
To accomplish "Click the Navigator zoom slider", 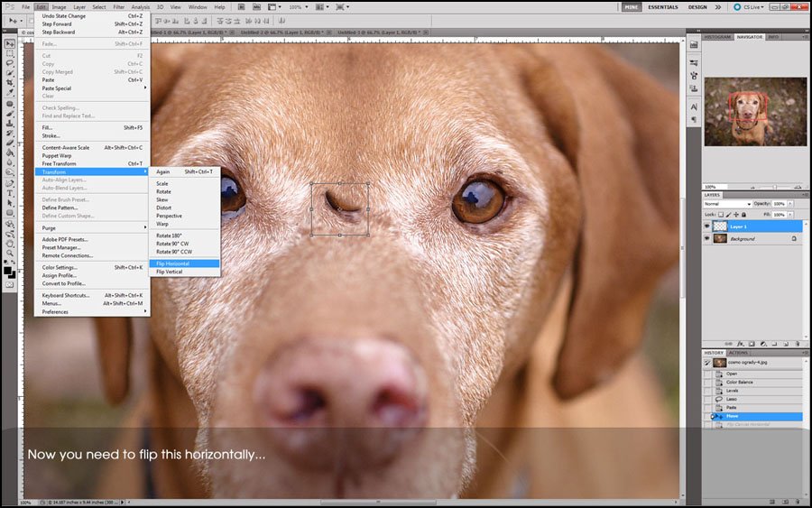I will (x=775, y=187).
